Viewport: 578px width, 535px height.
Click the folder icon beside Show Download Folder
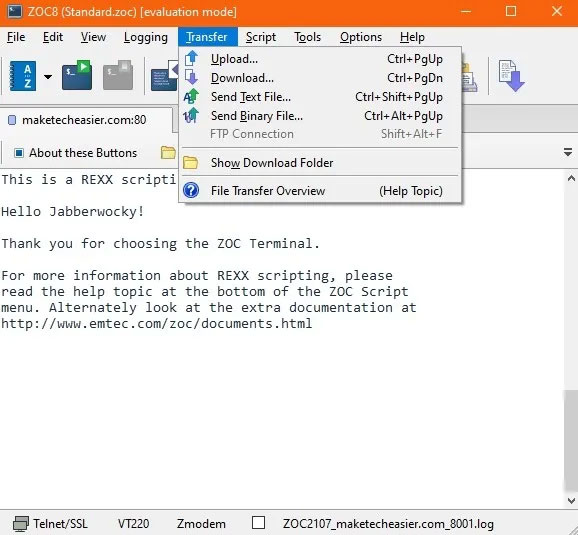click(x=191, y=163)
